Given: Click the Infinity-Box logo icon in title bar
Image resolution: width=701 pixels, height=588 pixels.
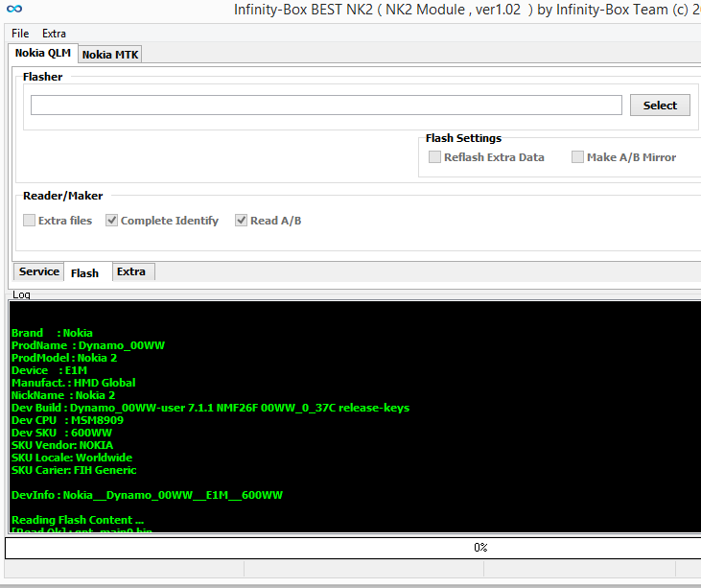Looking at the screenshot, I should [14, 9].
